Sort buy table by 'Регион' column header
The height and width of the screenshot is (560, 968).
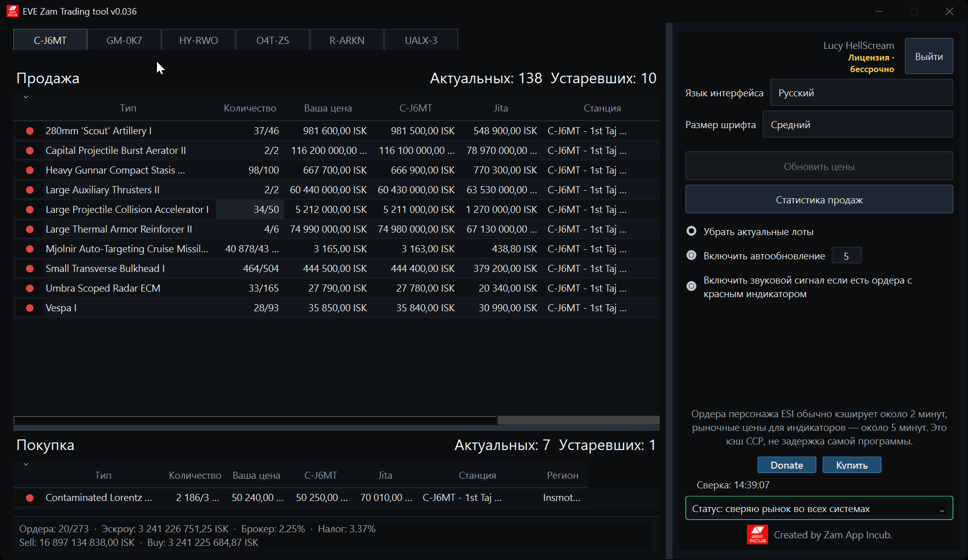[562, 475]
